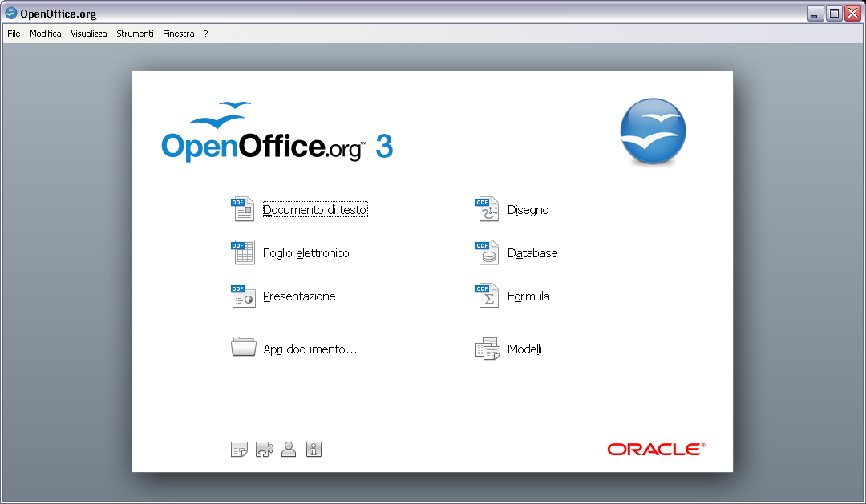Click the OpenOffice.org title bar icon
This screenshot has height=504, width=866.
(11, 13)
